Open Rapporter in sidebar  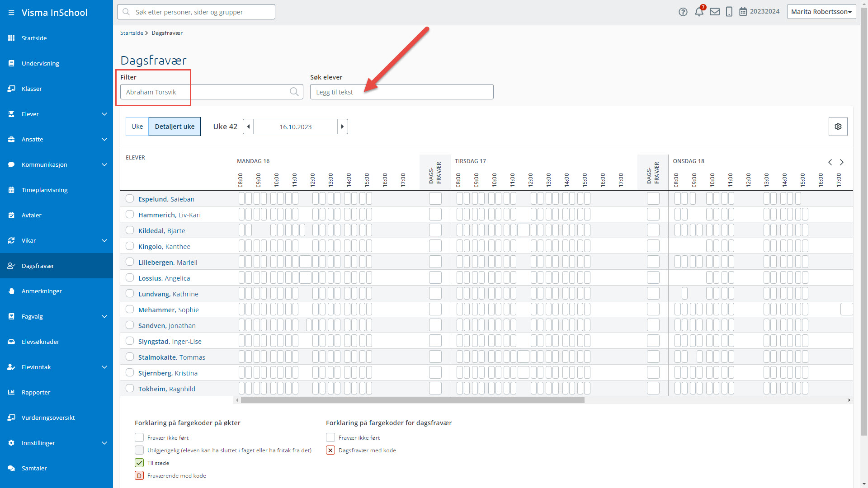(x=36, y=392)
